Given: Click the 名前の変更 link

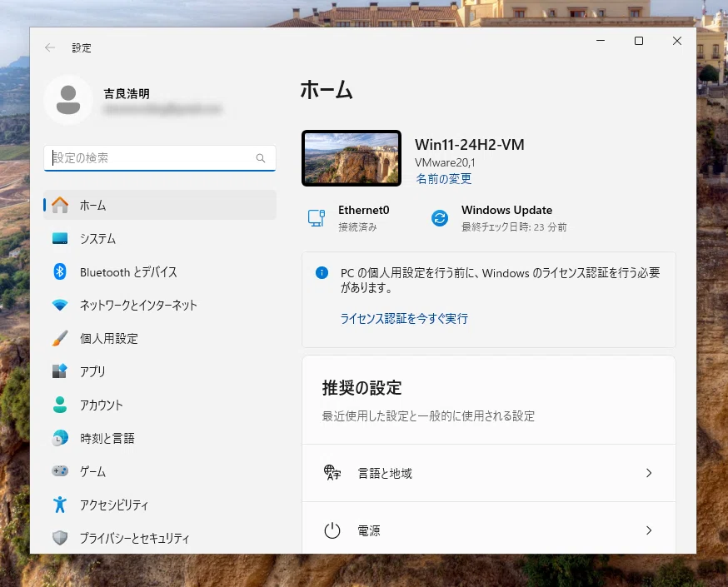Looking at the screenshot, I should click(443, 179).
